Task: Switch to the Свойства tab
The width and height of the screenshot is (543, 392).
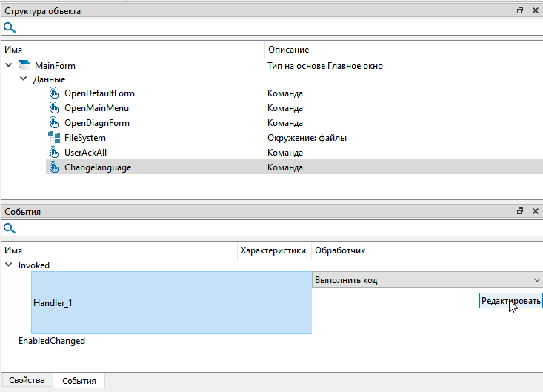Action: [x=27, y=380]
